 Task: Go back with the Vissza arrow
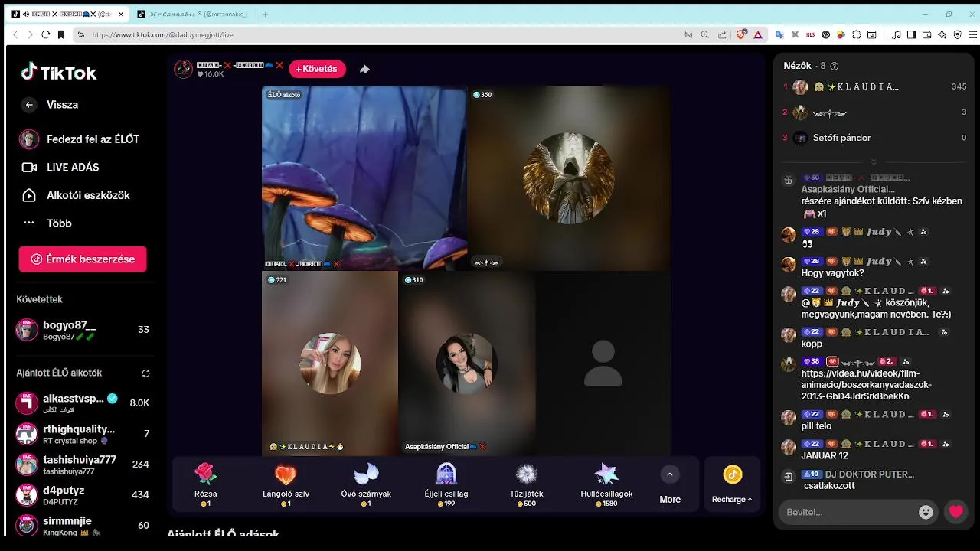tap(29, 105)
